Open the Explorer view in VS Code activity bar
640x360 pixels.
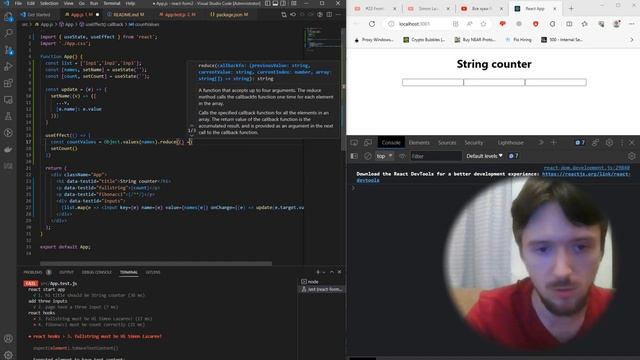pos(8,17)
